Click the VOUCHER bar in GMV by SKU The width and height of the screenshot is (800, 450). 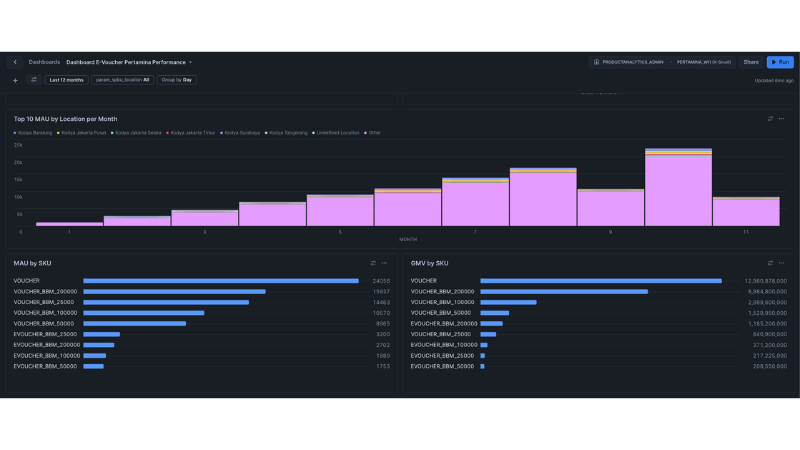(x=601, y=281)
